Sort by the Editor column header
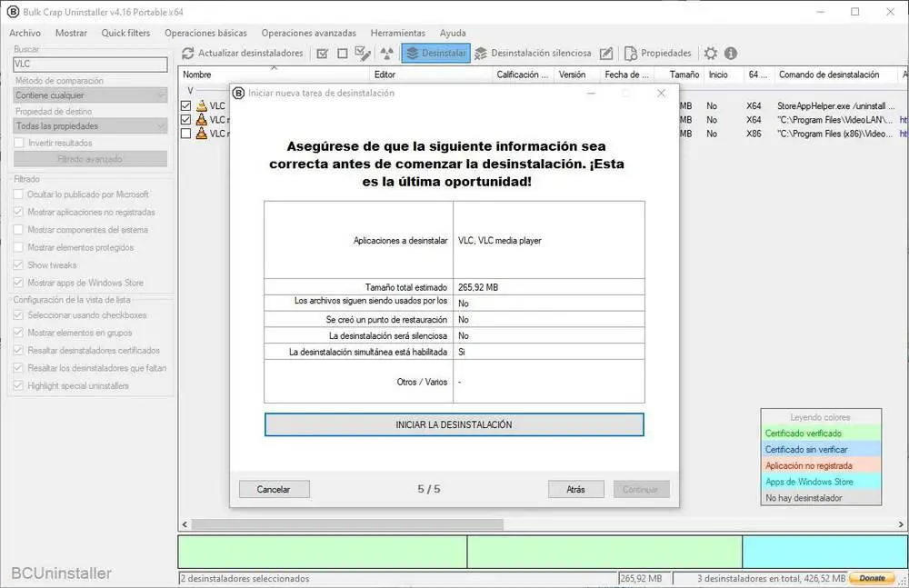The height and width of the screenshot is (588, 909). (431, 75)
